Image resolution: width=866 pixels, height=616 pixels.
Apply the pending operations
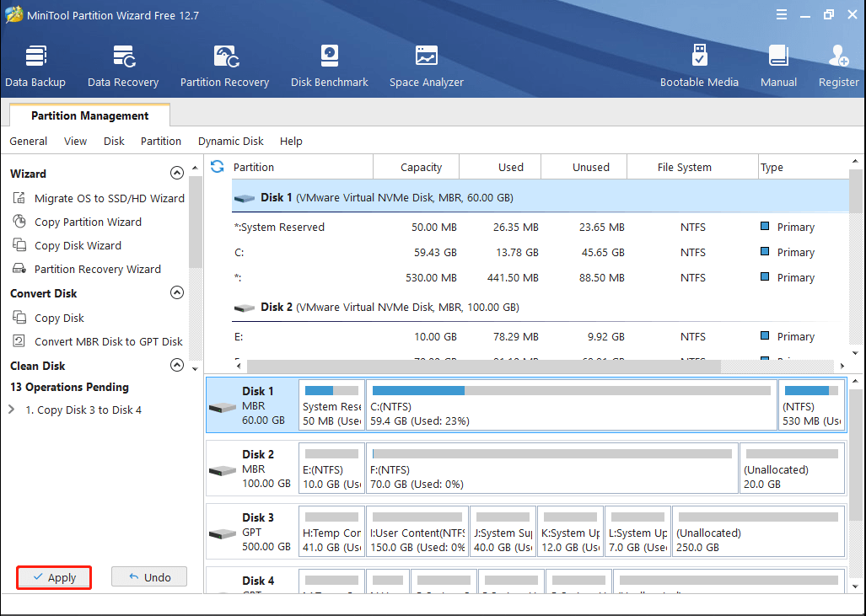tap(54, 577)
